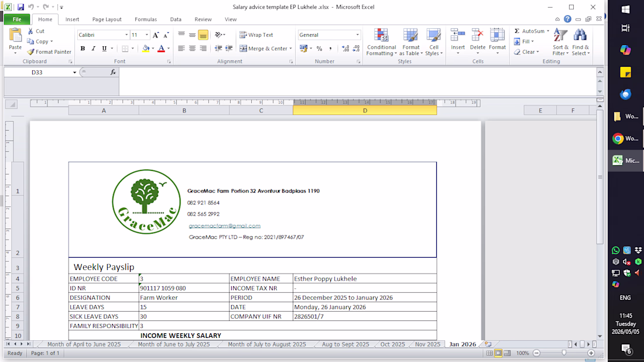Switch to the Data ribbon tab

(x=176, y=19)
